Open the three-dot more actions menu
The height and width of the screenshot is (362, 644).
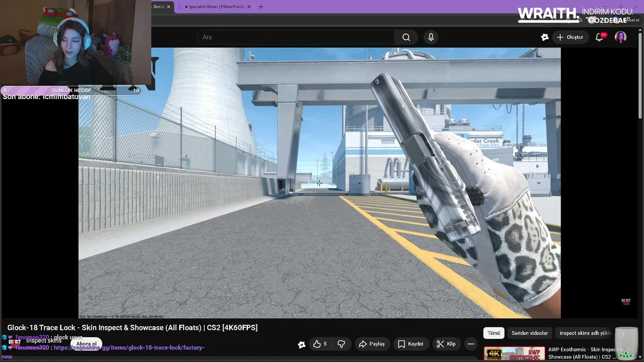pos(471,344)
